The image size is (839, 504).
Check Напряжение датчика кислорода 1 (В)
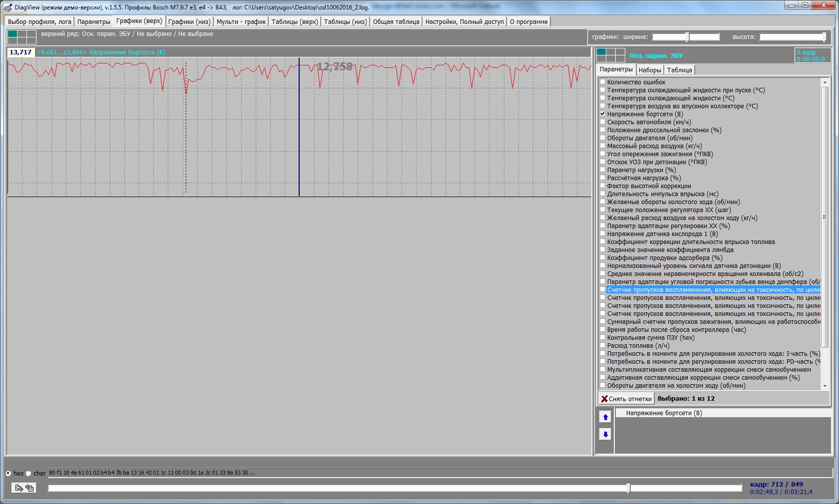603,234
